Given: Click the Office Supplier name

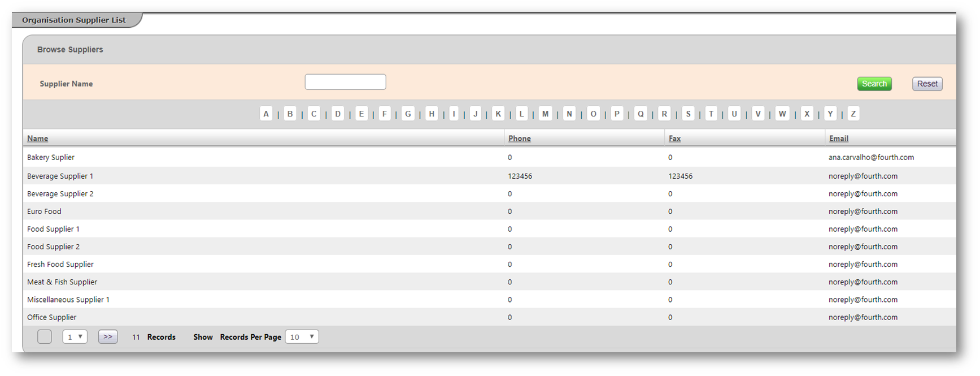Looking at the screenshot, I should pos(52,317).
